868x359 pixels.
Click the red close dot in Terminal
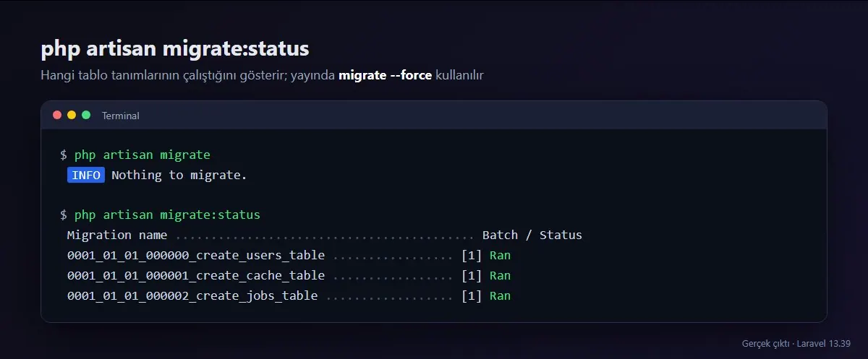point(57,115)
